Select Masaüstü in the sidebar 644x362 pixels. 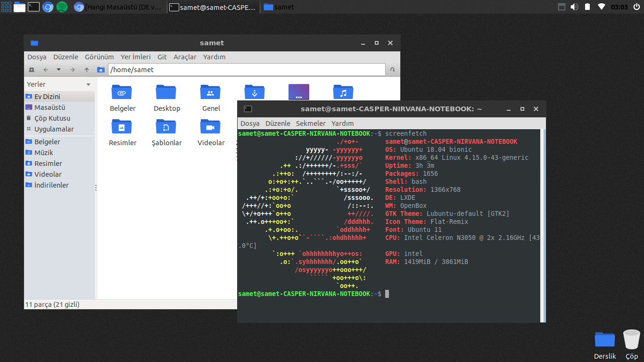tap(59, 107)
